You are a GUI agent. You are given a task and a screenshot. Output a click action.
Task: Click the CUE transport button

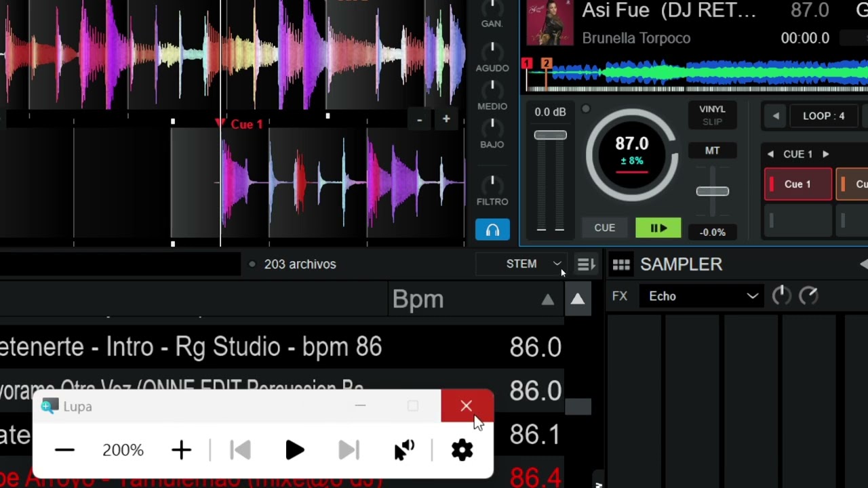point(604,228)
